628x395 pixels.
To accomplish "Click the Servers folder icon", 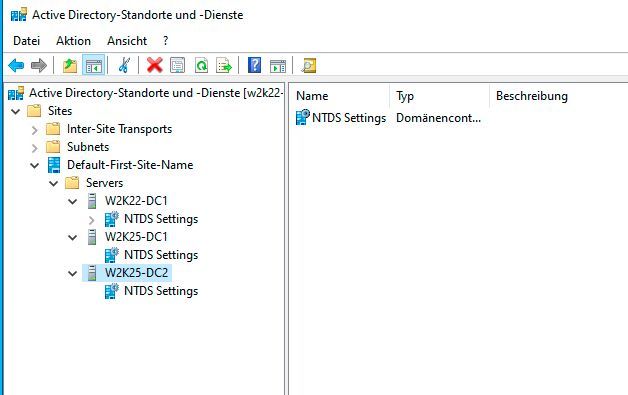I will click(x=72, y=183).
